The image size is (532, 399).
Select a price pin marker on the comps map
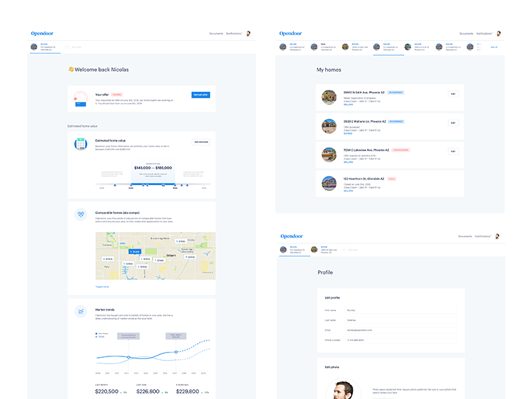tap(135, 251)
